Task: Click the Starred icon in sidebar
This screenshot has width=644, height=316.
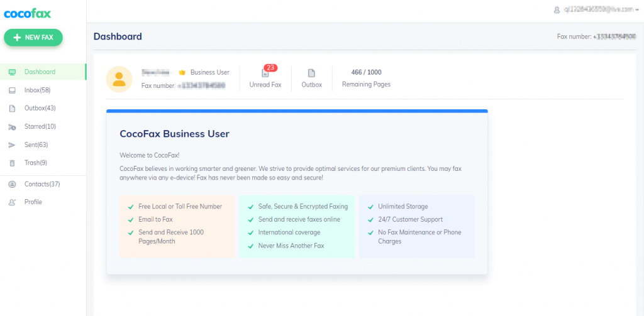Action: point(12,127)
